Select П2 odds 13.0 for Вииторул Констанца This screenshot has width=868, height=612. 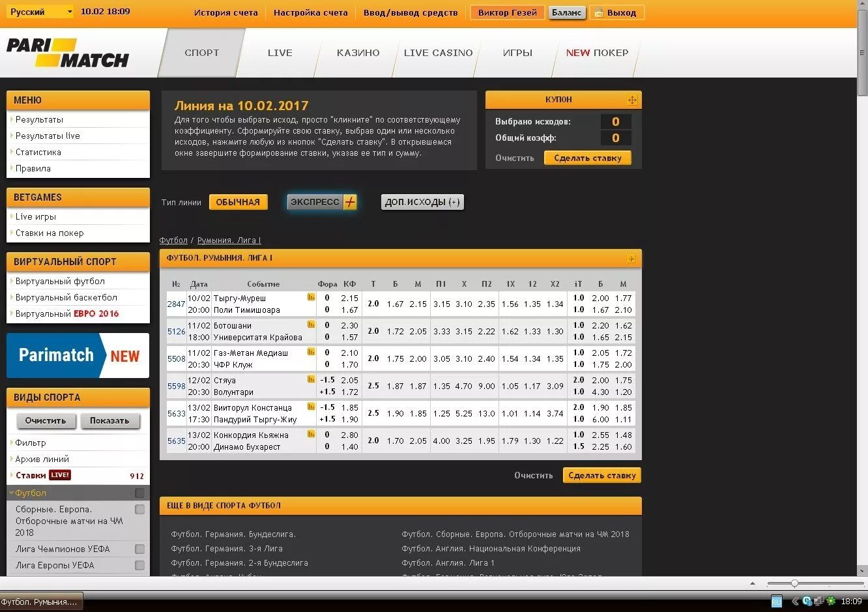pos(486,413)
